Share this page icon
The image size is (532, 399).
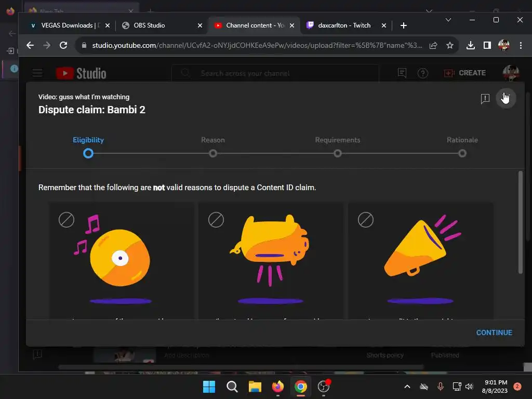pyautogui.click(x=433, y=45)
